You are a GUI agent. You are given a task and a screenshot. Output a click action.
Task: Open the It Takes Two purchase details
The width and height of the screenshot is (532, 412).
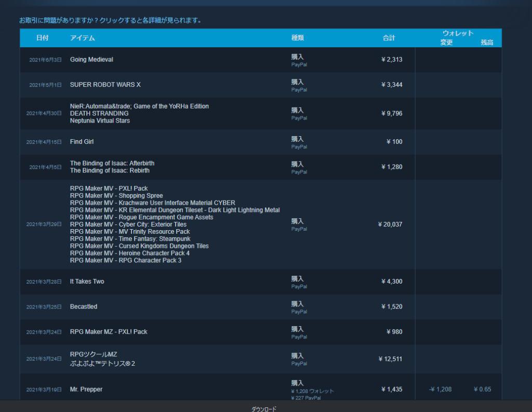[87, 282]
